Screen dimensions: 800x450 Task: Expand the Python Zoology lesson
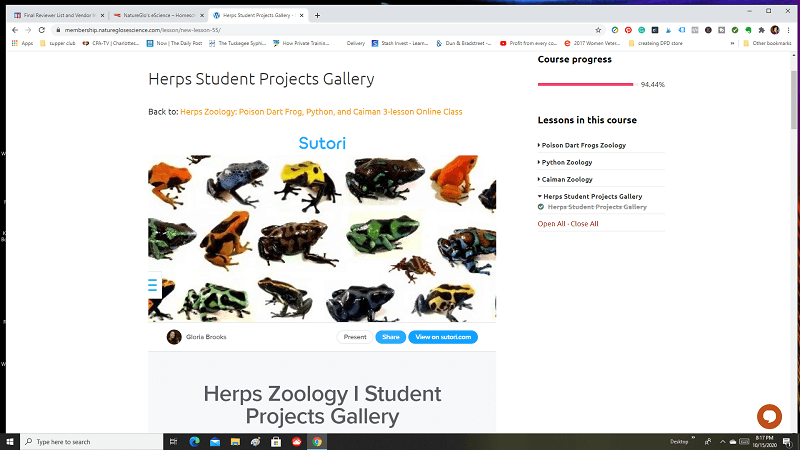(565, 162)
